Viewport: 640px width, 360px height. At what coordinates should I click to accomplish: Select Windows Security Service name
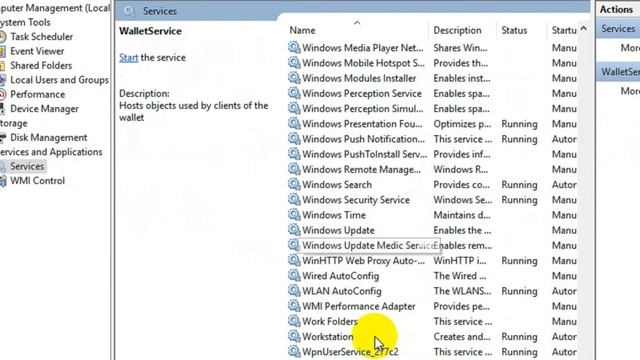click(356, 200)
